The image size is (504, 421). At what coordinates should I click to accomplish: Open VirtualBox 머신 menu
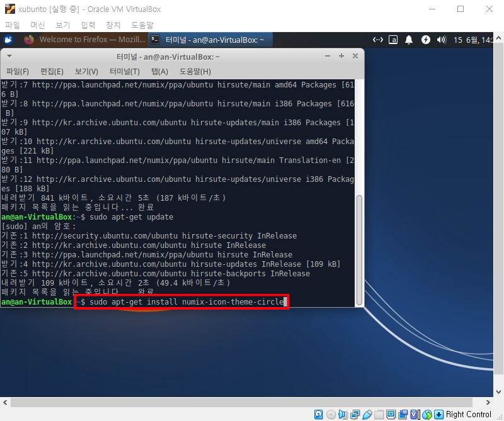tap(38, 25)
